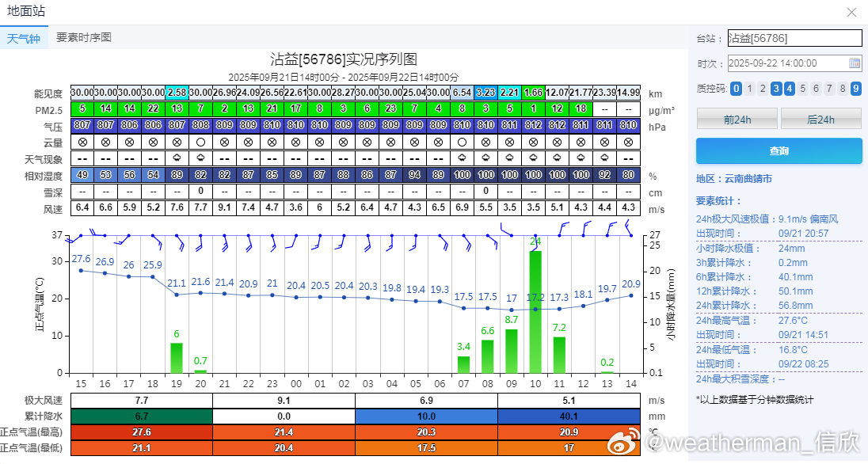Click the 24h最低气温 16.8°C value

(793, 350)
